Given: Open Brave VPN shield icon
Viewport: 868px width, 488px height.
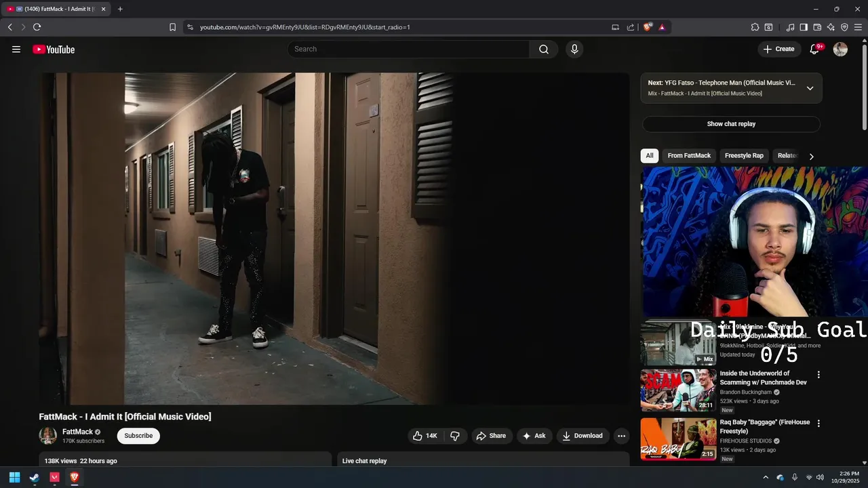Looking at the screenshot, I should 844,27.
